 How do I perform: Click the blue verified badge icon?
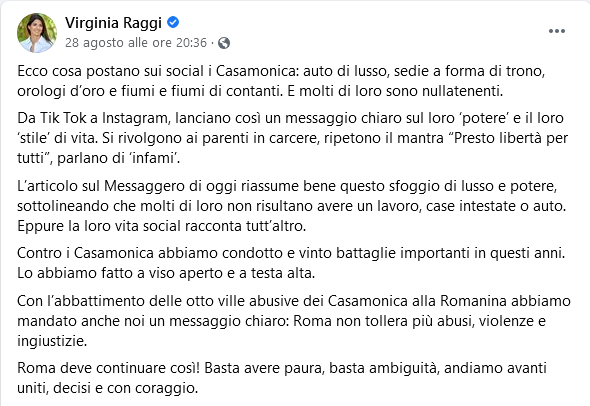[173, 23]
